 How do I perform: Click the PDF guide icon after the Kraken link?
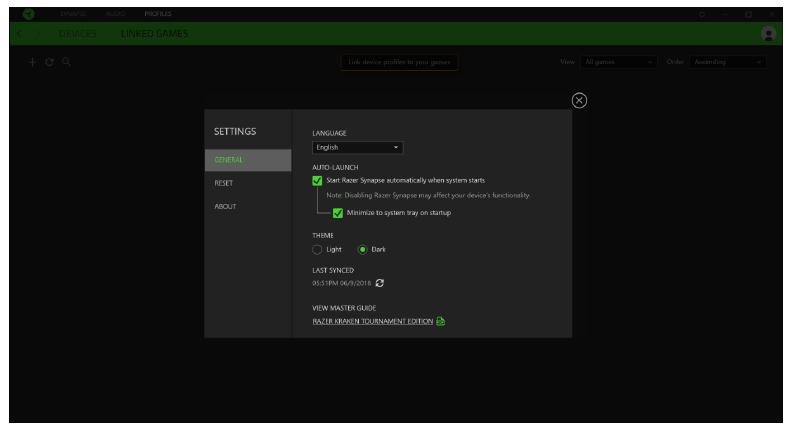(x=440, y=321)
